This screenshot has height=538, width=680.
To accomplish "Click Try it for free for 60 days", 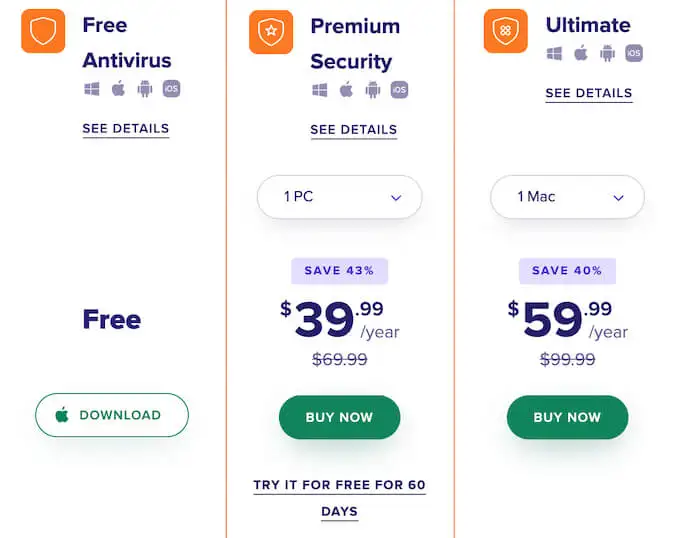I will coord(340,498).
